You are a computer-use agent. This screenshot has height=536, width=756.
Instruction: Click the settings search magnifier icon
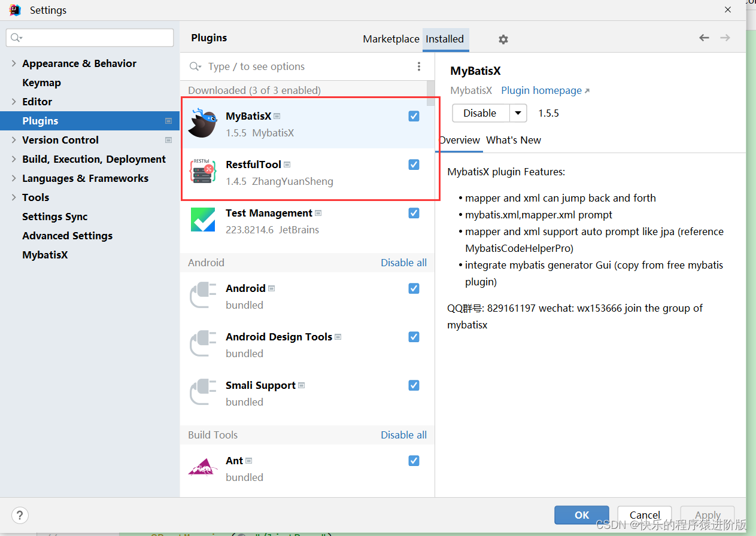[x=16, y=38]
